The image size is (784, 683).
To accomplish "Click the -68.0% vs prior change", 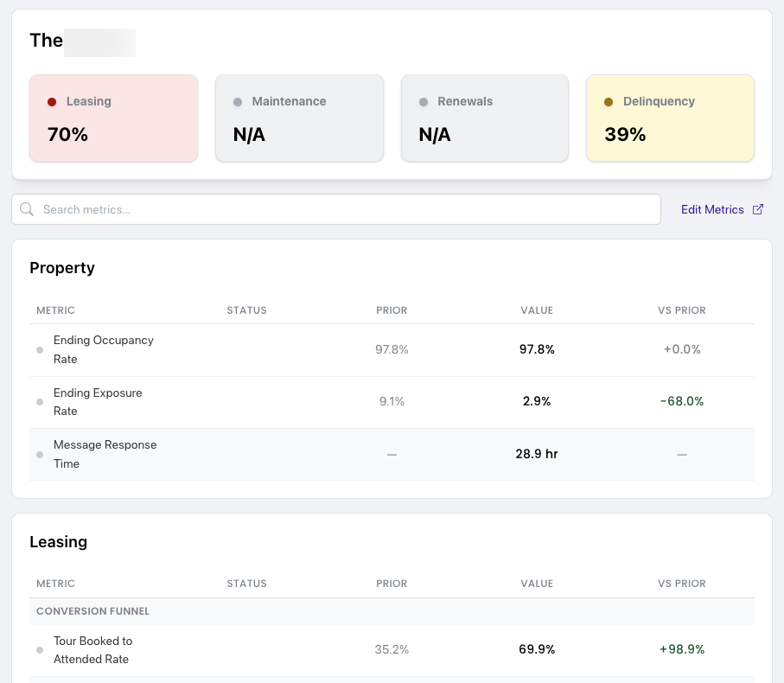I will pos(682,401).
